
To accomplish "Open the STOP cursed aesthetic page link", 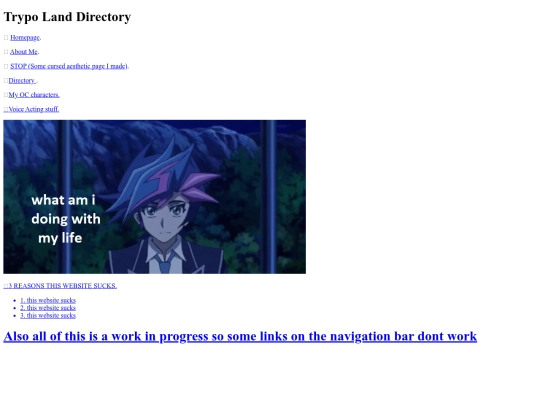I will pyautogui.click(x=69, y=66).
